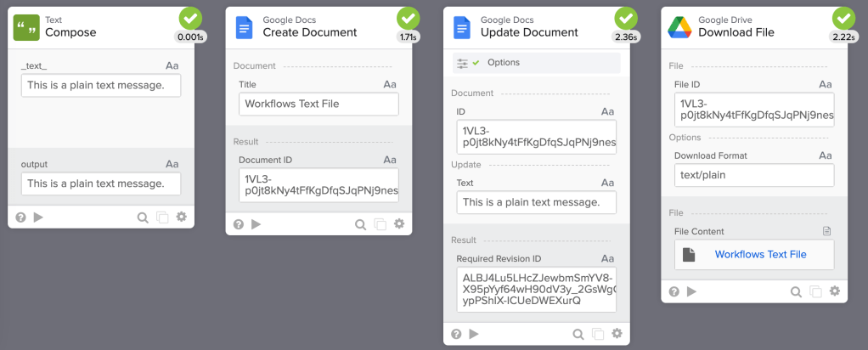Image resolution: width=868 pixels, height=350 pixels.
Task: Open help icon on Update Document card
Action: click(x=456, y=334)
